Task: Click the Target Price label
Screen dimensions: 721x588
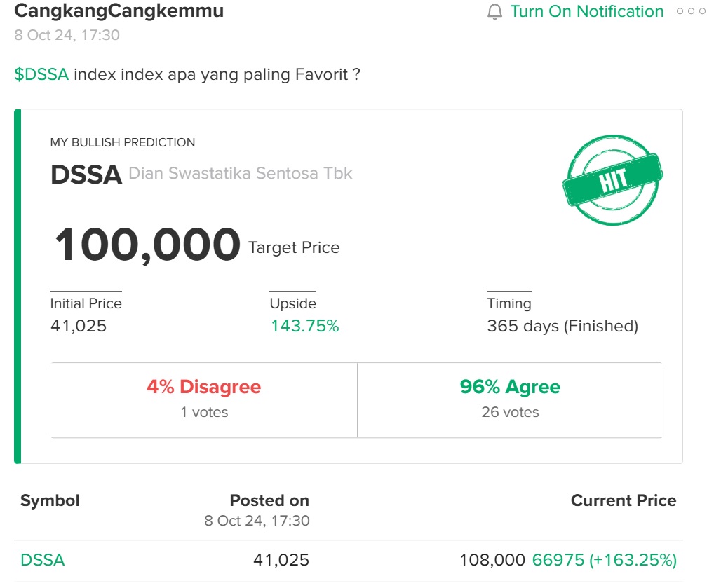Action: click(294, 247)
